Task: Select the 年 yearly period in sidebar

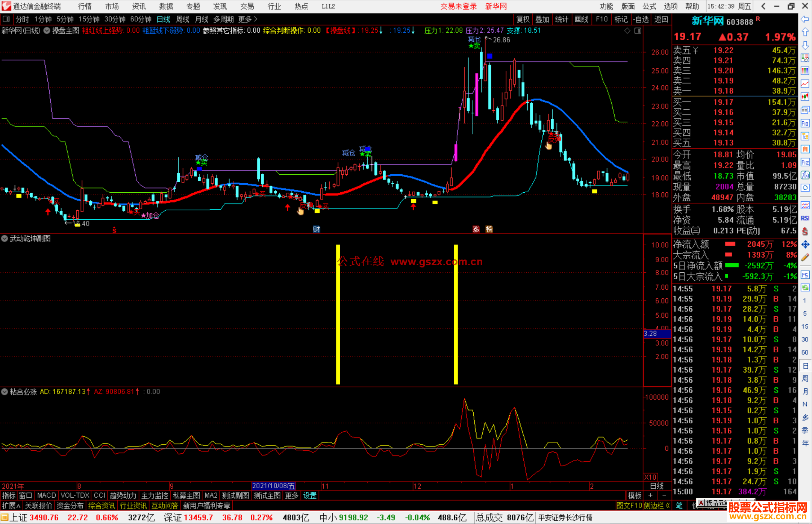Action: click(x=805, y=443)
